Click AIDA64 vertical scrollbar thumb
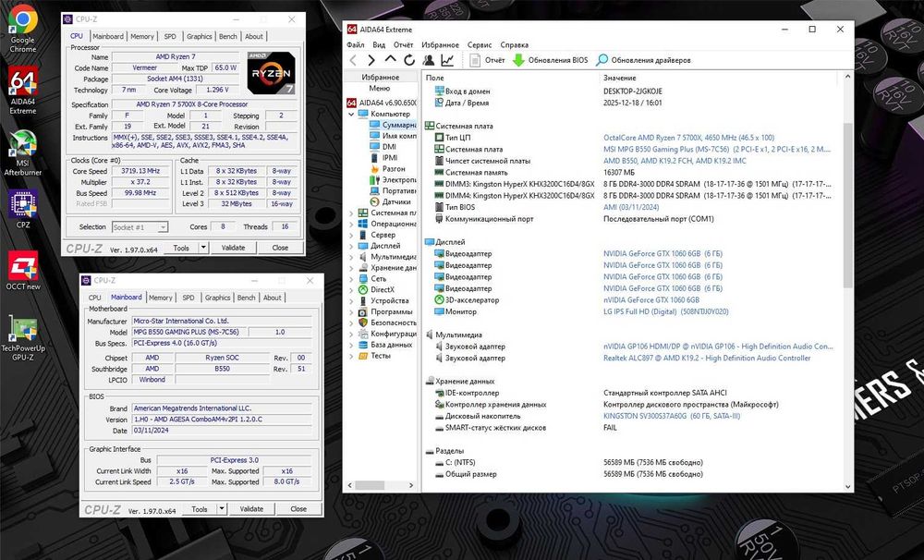The height and width of the screenshot is (560, 924). click(x=847, y=205)
